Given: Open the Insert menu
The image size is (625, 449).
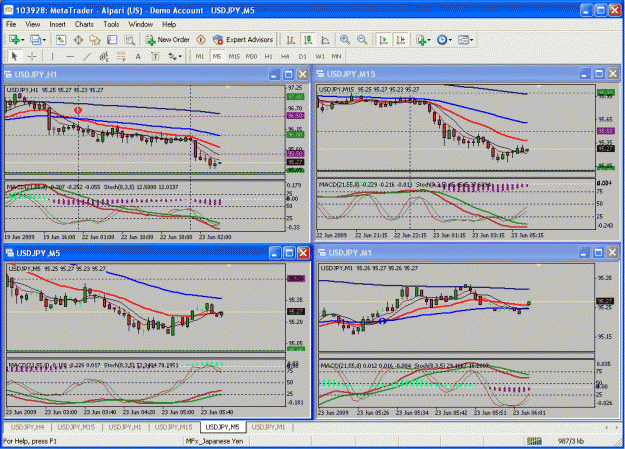Looking at the screenshot, I should tap(57, 24).
